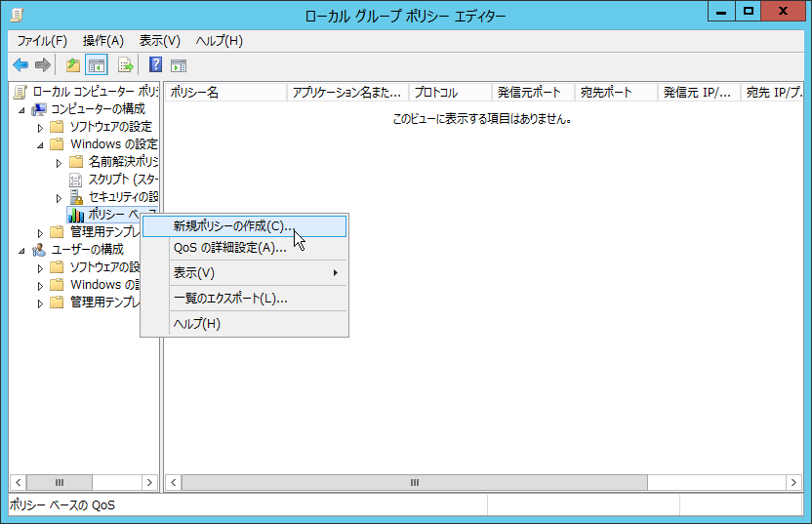812x524 pixels.
Task: Click the Up one level folder icon
Action: 72,65
